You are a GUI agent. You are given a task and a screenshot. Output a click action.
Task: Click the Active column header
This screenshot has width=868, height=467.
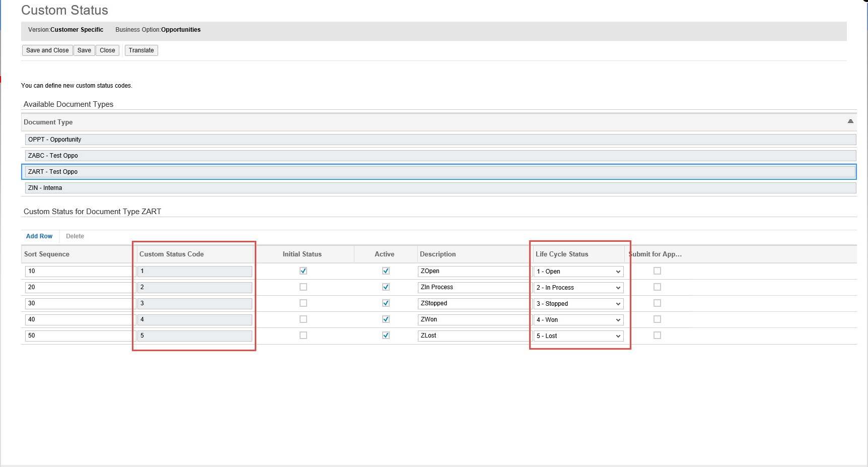[385, 254]
